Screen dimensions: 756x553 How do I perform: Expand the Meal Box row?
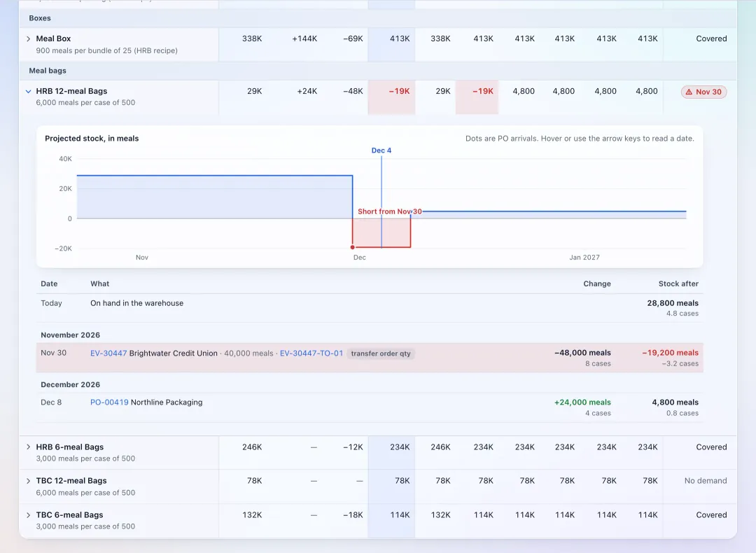(x=29, y=38)
